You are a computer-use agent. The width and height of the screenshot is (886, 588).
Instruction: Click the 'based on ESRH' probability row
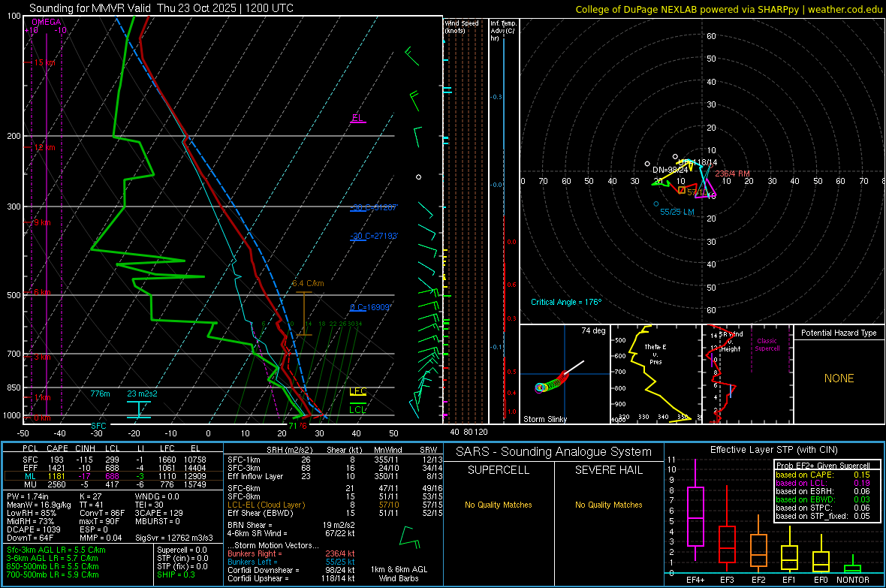[x=823, y=491]
